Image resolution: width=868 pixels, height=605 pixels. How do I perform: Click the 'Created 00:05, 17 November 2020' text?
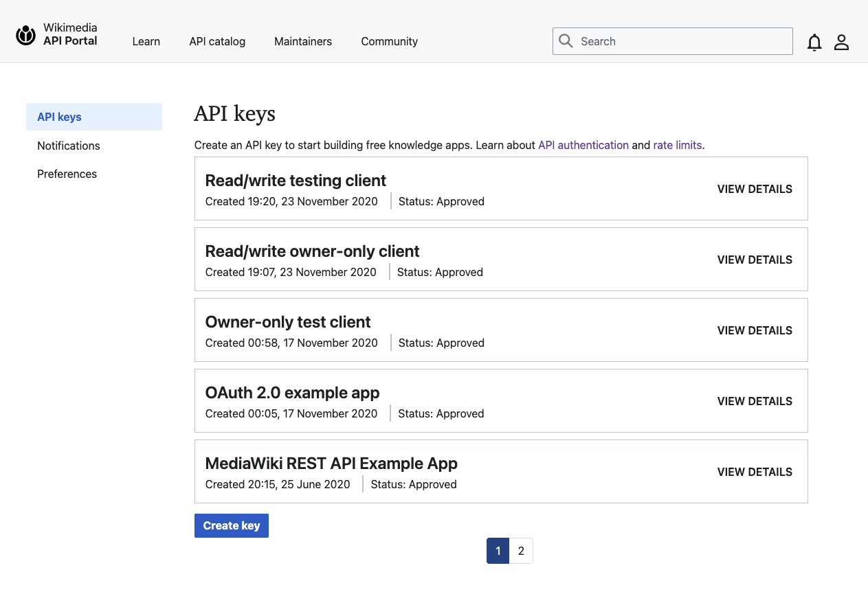click(291, 413)
